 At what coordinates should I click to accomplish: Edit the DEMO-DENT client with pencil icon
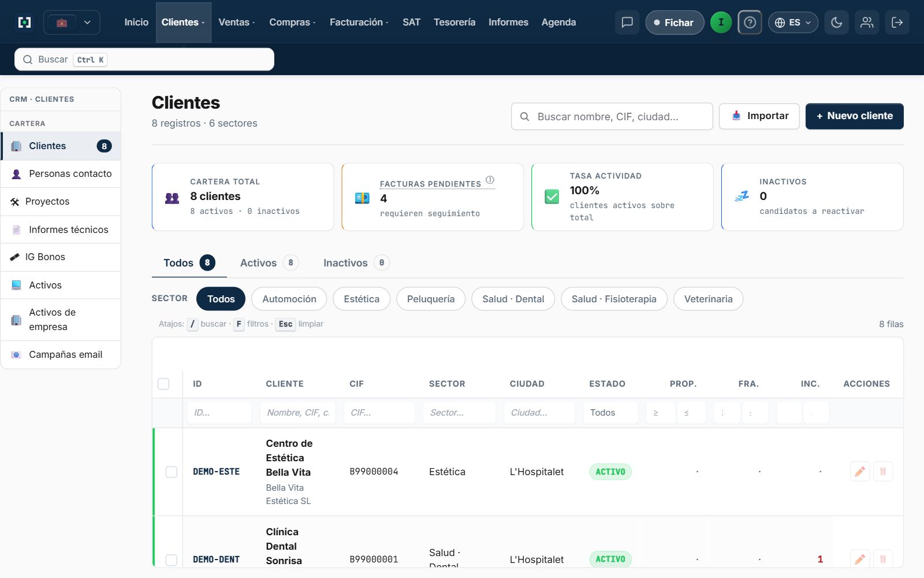click(860, 559)
